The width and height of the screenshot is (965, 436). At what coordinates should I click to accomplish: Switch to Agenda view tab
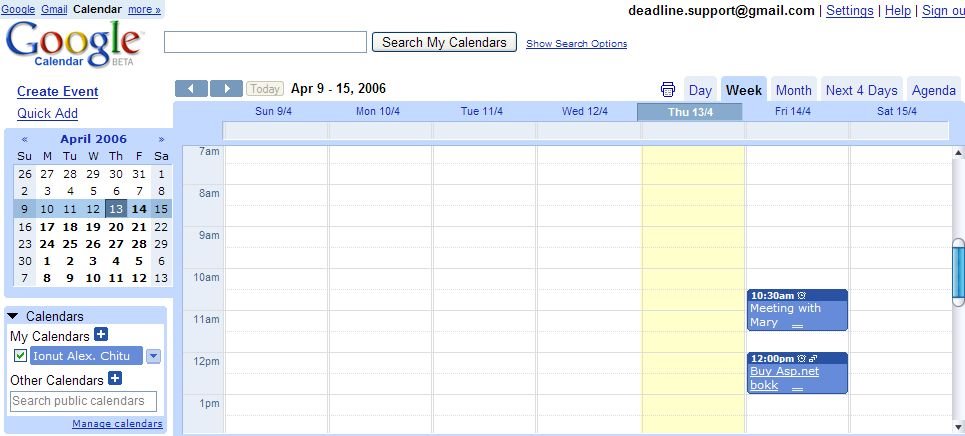[934, 91]
